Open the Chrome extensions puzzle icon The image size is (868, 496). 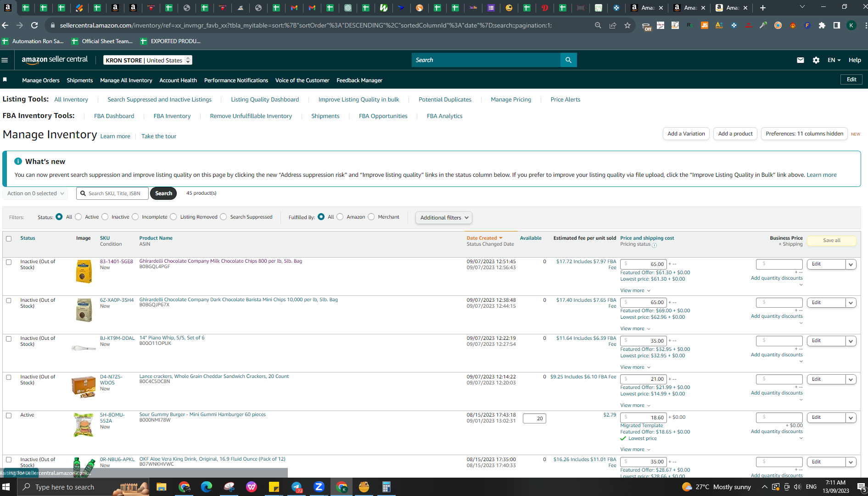pyautogui.click(x=822, y=25)
